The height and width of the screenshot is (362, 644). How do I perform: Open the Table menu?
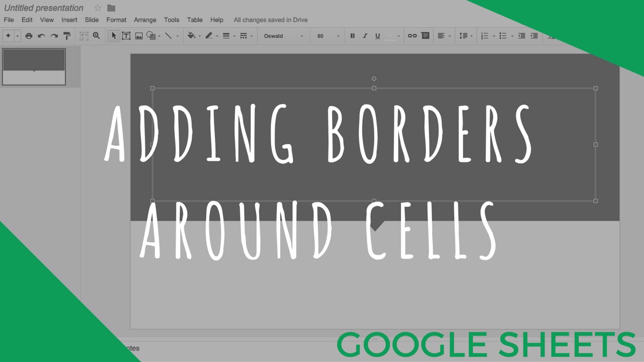(195, 20)
